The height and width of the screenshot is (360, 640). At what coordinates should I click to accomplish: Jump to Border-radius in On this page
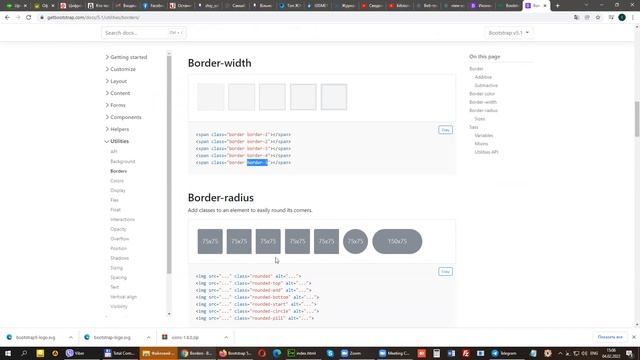[483, 111]
